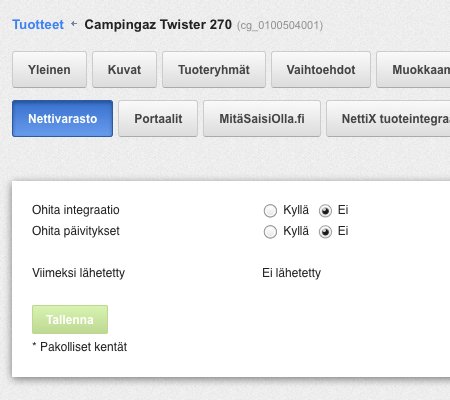The width and height of the screenshot is (450, 400).
Task: Click the Campingaz Twister 270 product title
Action: click(x=158, y=25)
